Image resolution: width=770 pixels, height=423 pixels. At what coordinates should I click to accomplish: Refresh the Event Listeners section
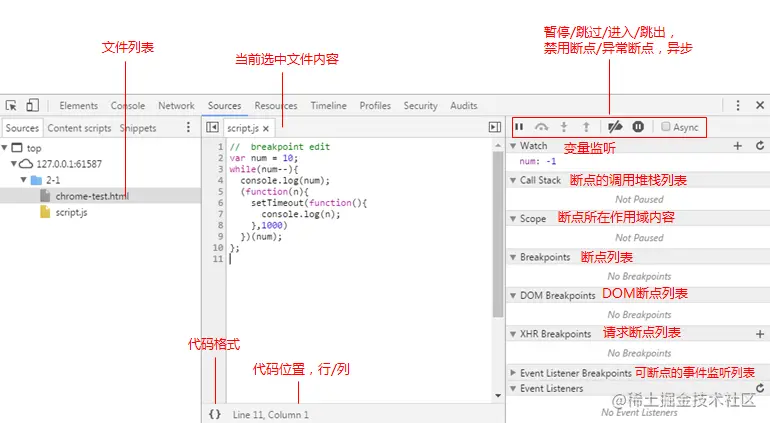point(760,388)
